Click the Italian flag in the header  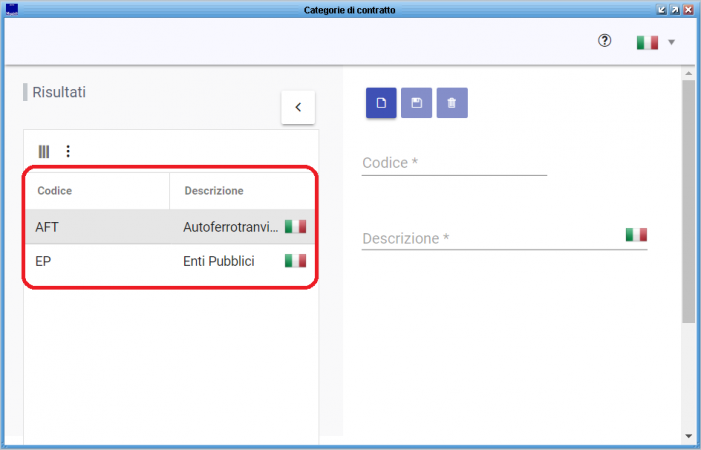click(x=647, y=42)
